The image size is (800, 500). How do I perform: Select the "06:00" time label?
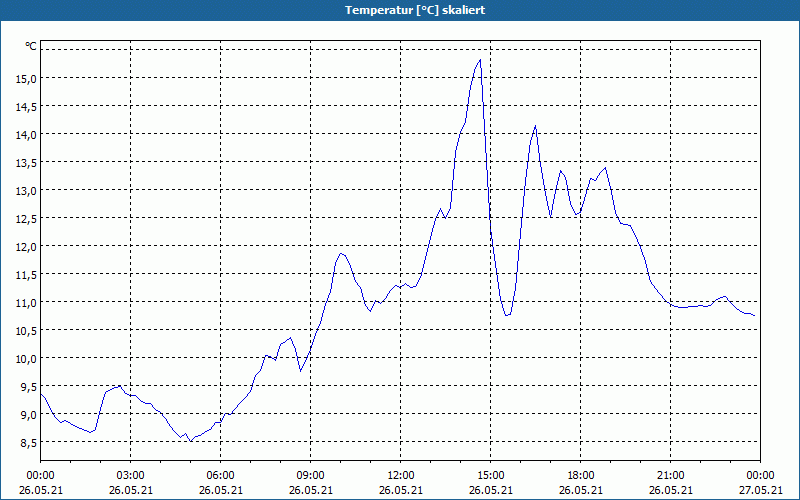point(220,476)
